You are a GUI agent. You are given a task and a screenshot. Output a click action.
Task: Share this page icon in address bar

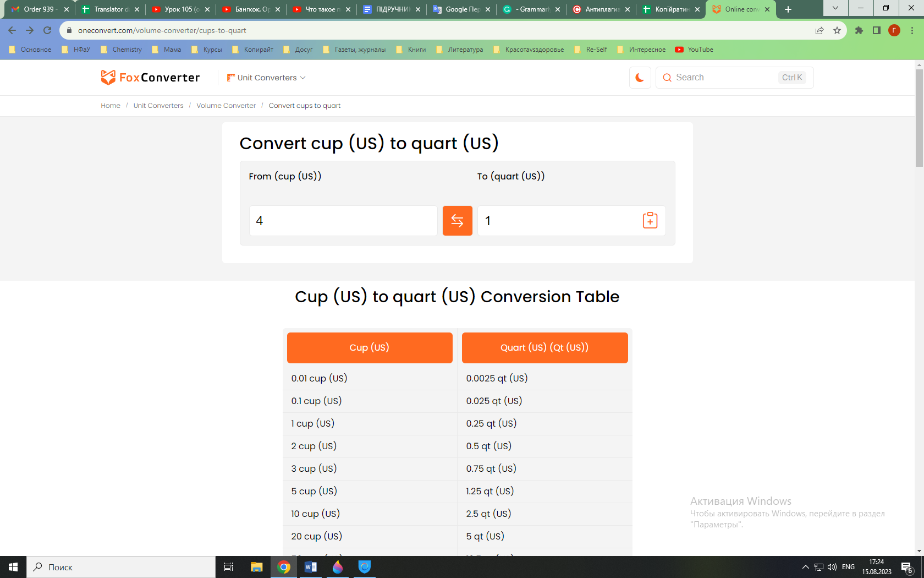819,30
